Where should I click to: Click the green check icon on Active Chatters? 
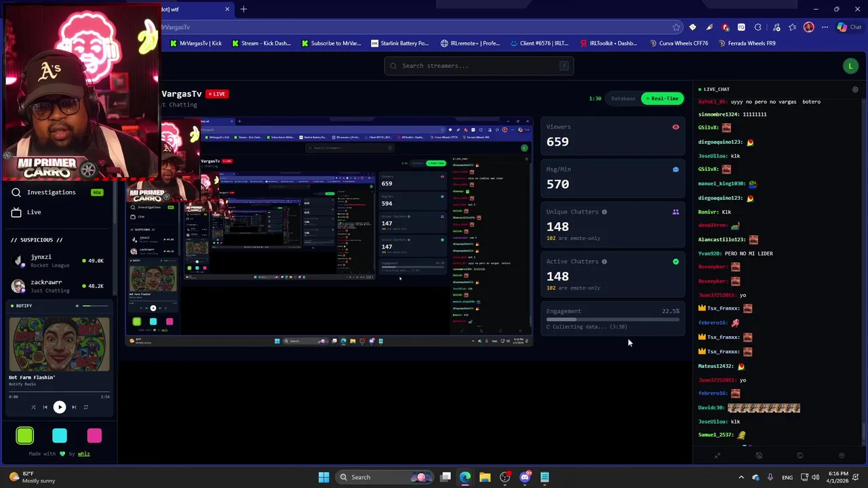coord(675,262)
